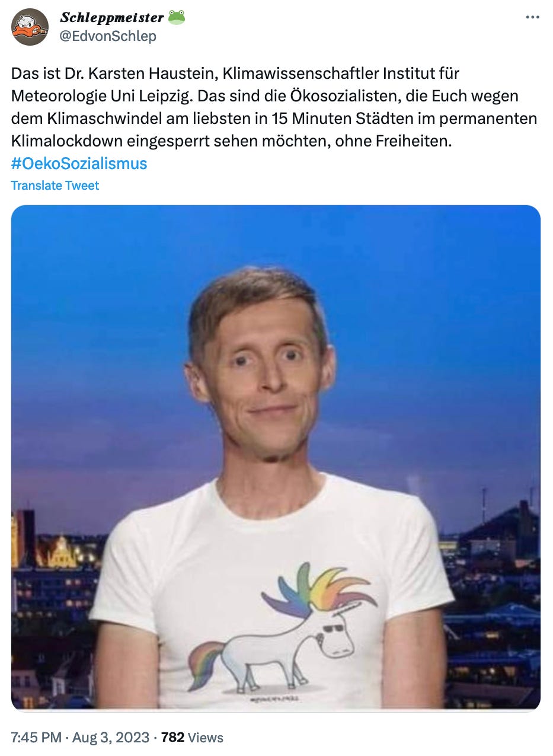The height and width of the screenshot is (756, 553).
Task: Click the 782 view count number
Action: pos(172,738)
